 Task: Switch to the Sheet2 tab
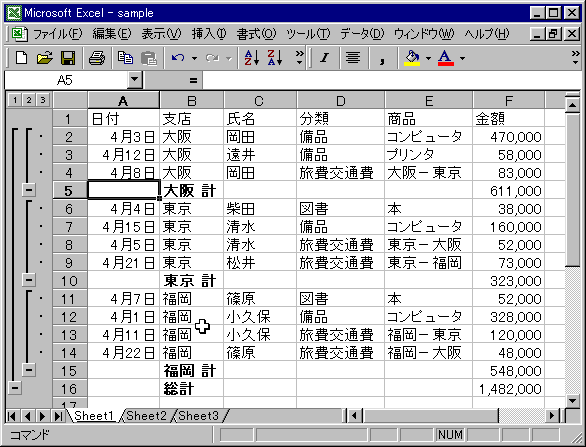(146, 416)
